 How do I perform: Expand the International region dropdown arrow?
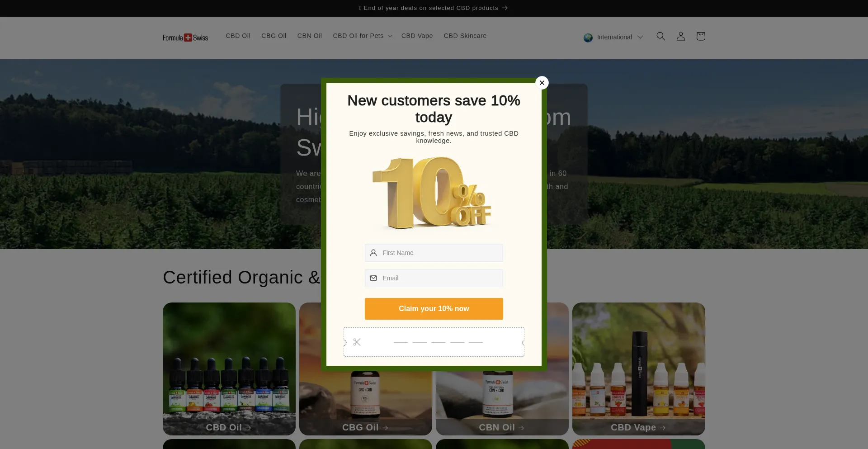coord(640,37)
